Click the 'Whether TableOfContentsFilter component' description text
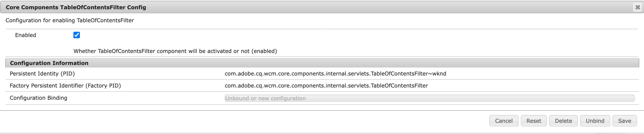Image resolution: width=644 pixels, height=134 pixels. tap(175, 51)
